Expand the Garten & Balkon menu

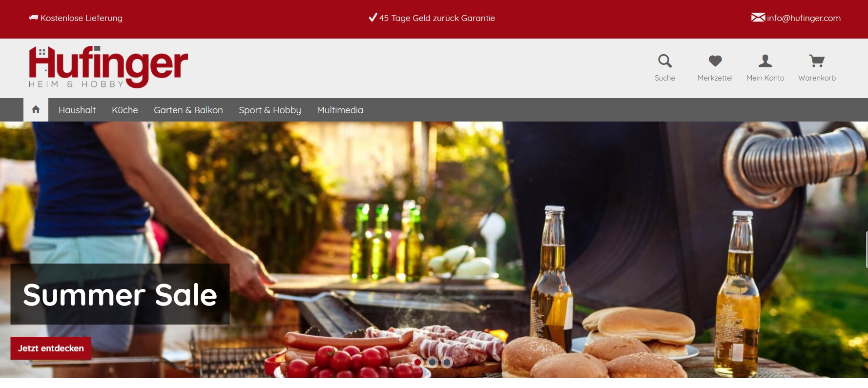pos(188,110)
